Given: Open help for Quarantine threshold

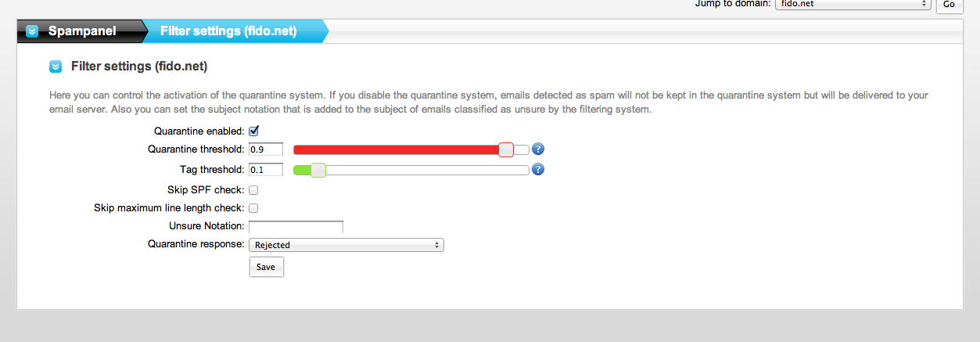Looking at the screenshot, I should pyautogui.click(x=538, y=149).
